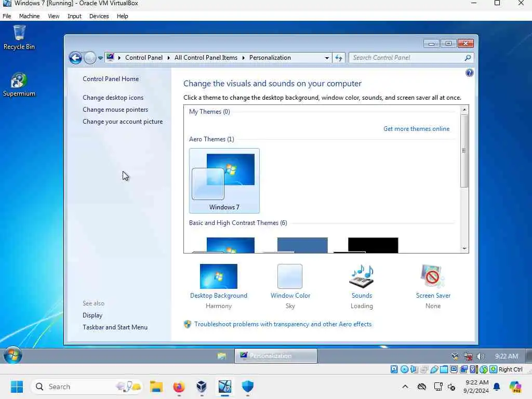Click VirtualBox Guest Additions tray icon
The width and height of the screenshot is (532, 399).
coord(455,356)
